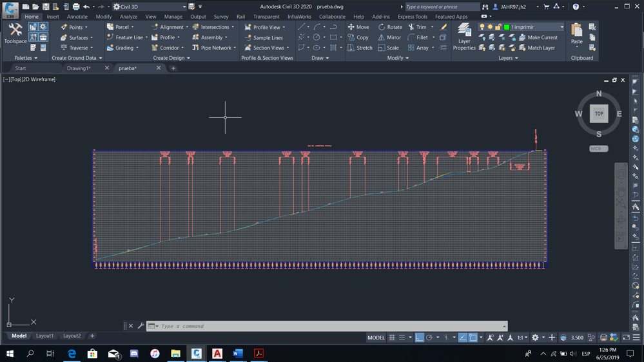Image resolution: width=644 pixels, height=362 pixels.
Task: Open the annotation scale 1:1 dropdown
Action: 522,338
